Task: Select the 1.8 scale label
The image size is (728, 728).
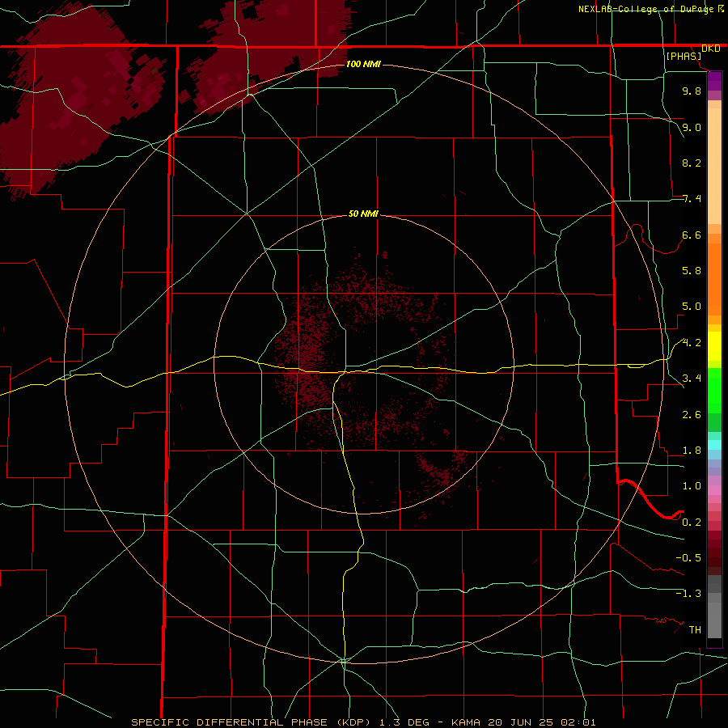Action: point(692,451)
